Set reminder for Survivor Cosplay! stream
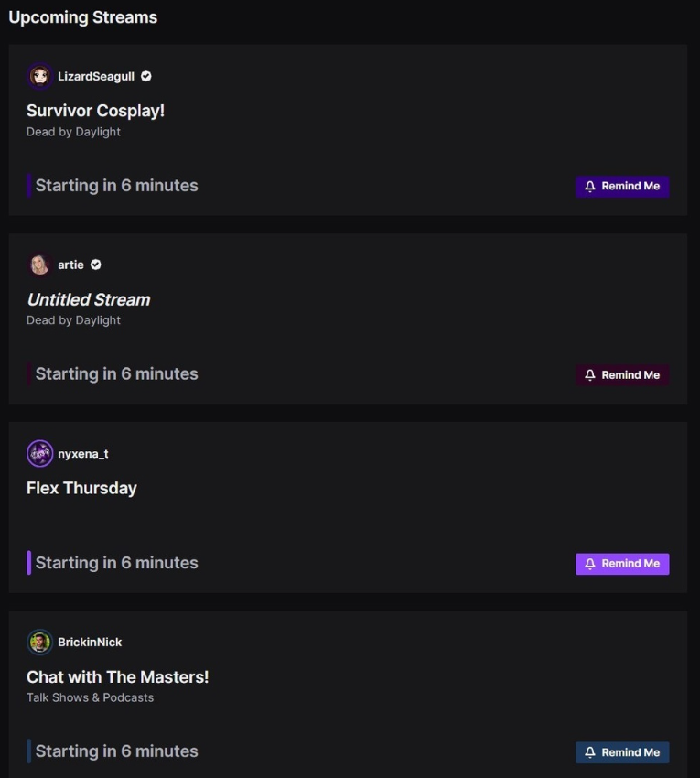The image size is (700, 778). pyautogui.click(x=622, y=187)
